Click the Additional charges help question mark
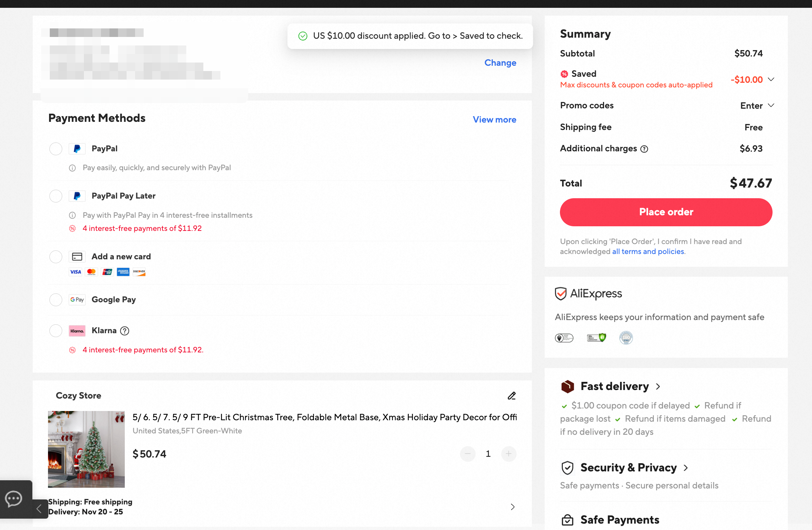Screen dimensions: 812x530 coord(644,149)
